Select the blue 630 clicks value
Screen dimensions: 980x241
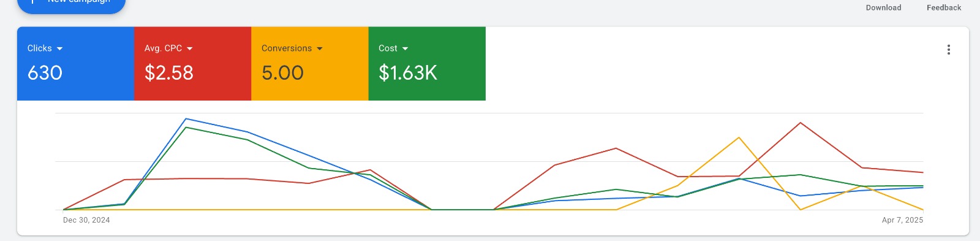pyautogui.click(x=45, y=73)
